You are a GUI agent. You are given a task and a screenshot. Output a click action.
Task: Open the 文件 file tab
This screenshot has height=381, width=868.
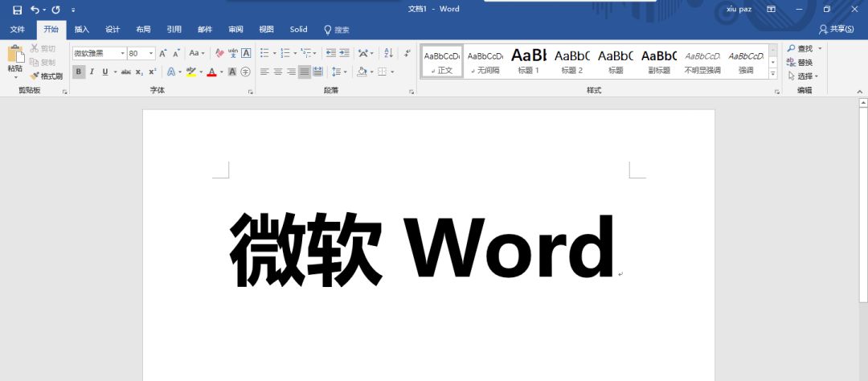[x=18, y=30]
